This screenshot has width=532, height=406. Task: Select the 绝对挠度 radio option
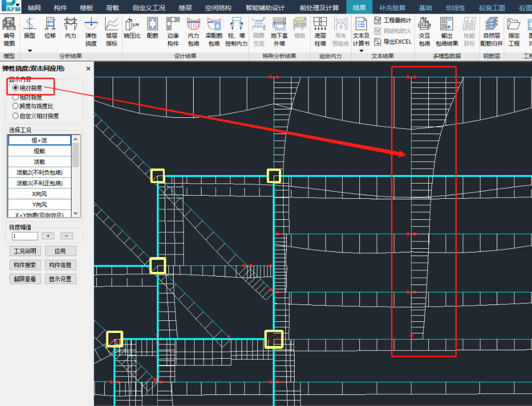pyautogui.click(x=15, y=88)
